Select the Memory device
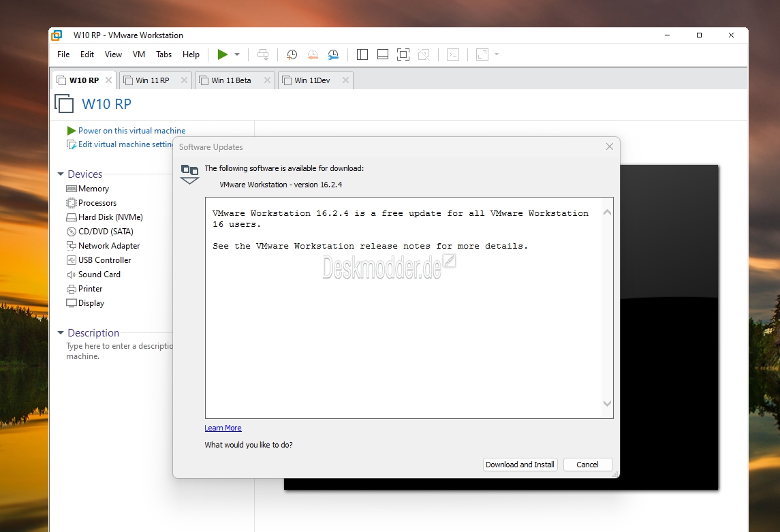This screenshot has height=532, width=780. click(88, 189)
